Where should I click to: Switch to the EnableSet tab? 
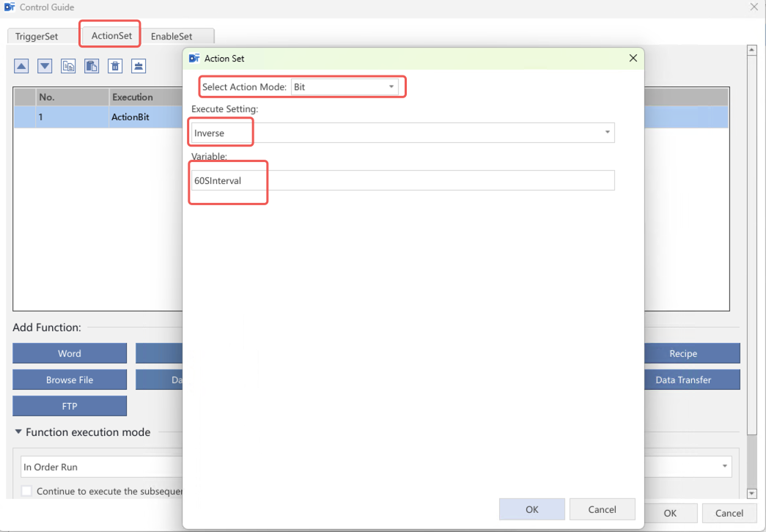pyautogui.click(x=172, y=36)
